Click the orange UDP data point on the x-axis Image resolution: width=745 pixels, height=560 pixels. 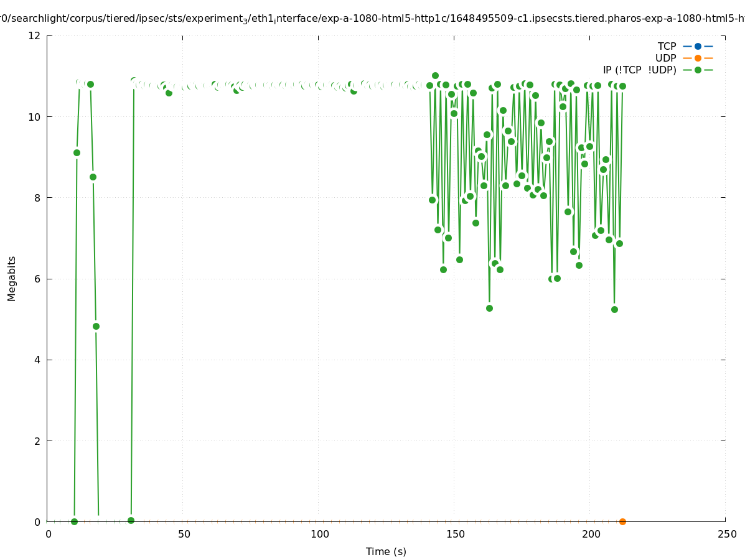click(622, 521)
